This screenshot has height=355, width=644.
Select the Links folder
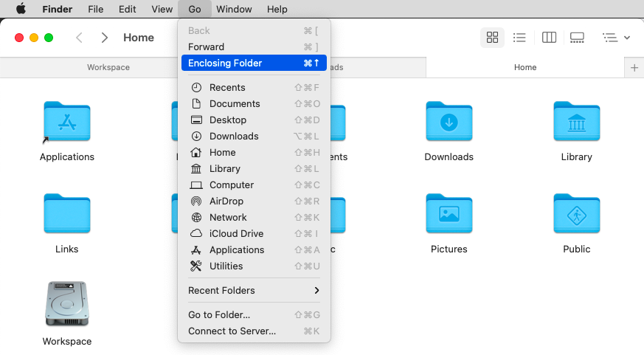(67, 214)
